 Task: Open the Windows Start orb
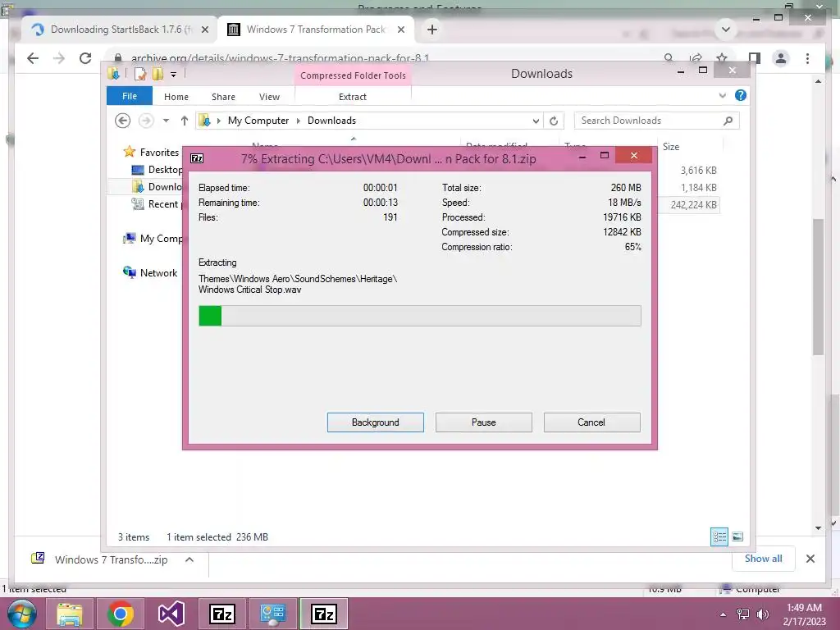coord(21,614)
